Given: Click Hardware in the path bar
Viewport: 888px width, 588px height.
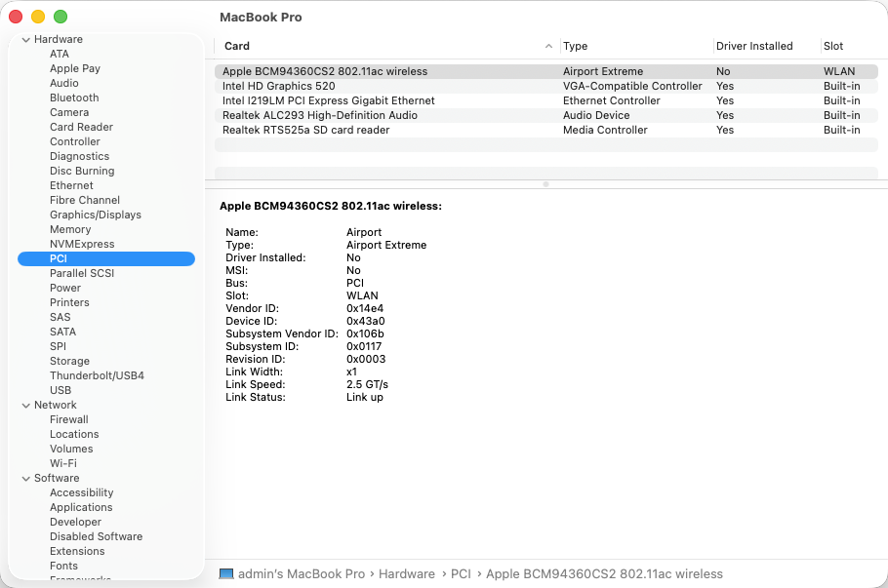Looking at the screenshot, I should (407, 573).
